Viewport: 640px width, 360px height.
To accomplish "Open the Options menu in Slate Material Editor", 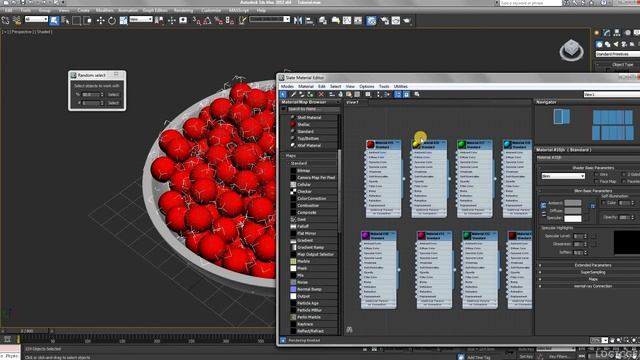I will coord(367,87).
